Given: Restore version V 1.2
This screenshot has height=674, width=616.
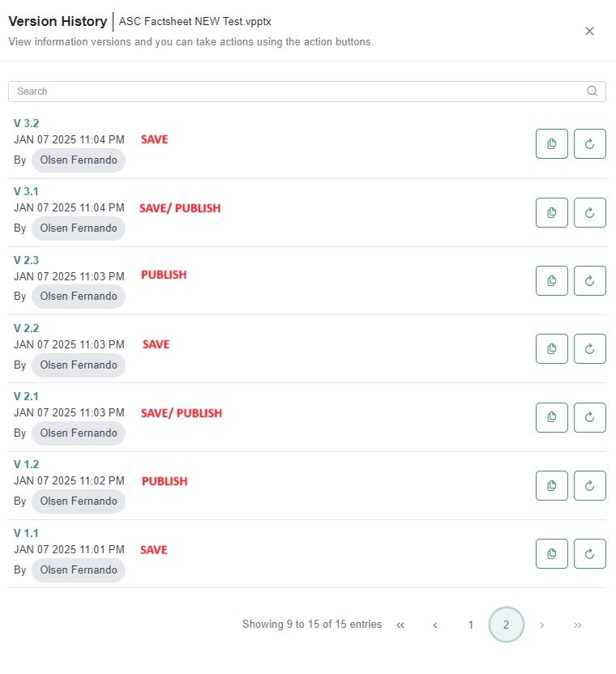Looking at the screenshot, I should (x=590, y=486).
